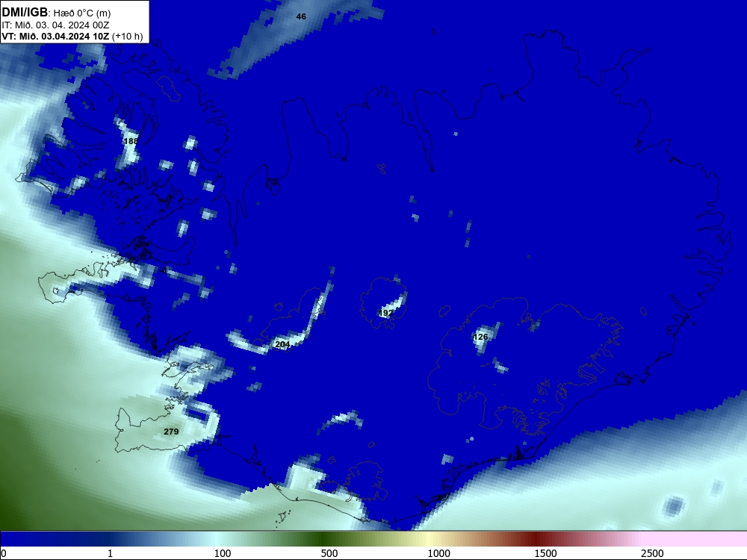
Task: Click the dark green part of the color bar
Action: tap(324, 539)
